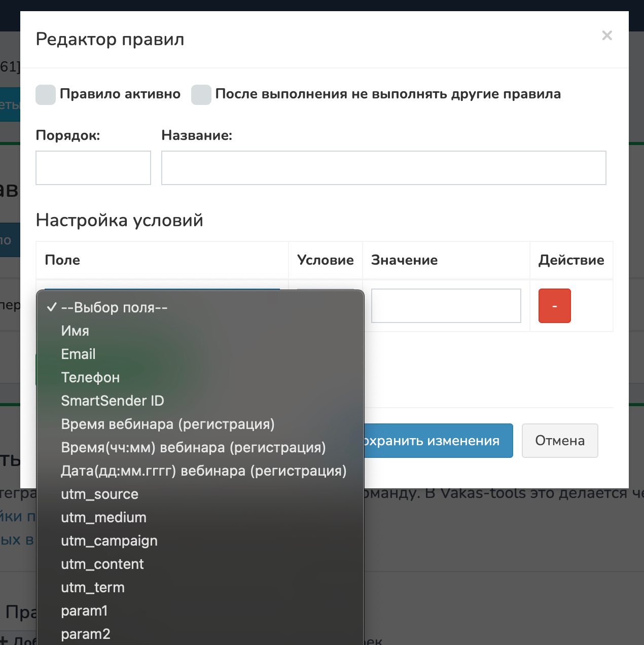Choose 'Имя' from the field list

pyautogui.click(x=75, y=331)
